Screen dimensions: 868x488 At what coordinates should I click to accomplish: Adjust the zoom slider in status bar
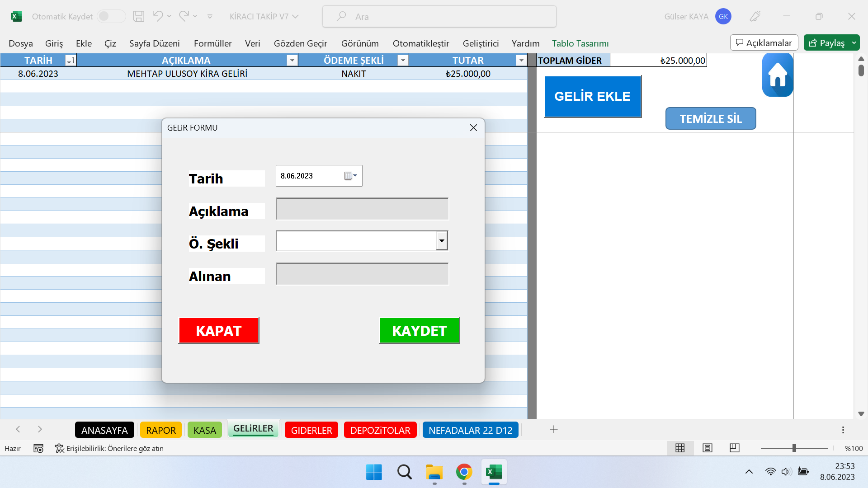pos(794,448)
